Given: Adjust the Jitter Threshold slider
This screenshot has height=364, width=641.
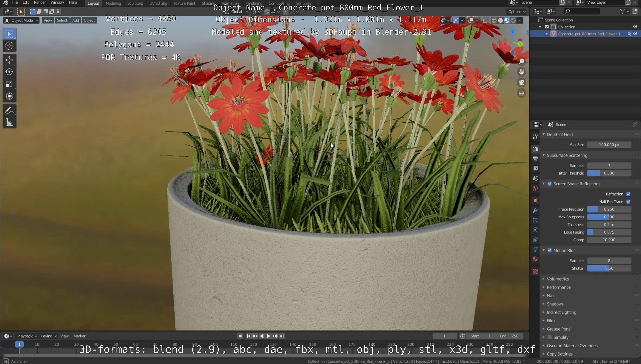Looking at the screenshot, I should [609, 173].
